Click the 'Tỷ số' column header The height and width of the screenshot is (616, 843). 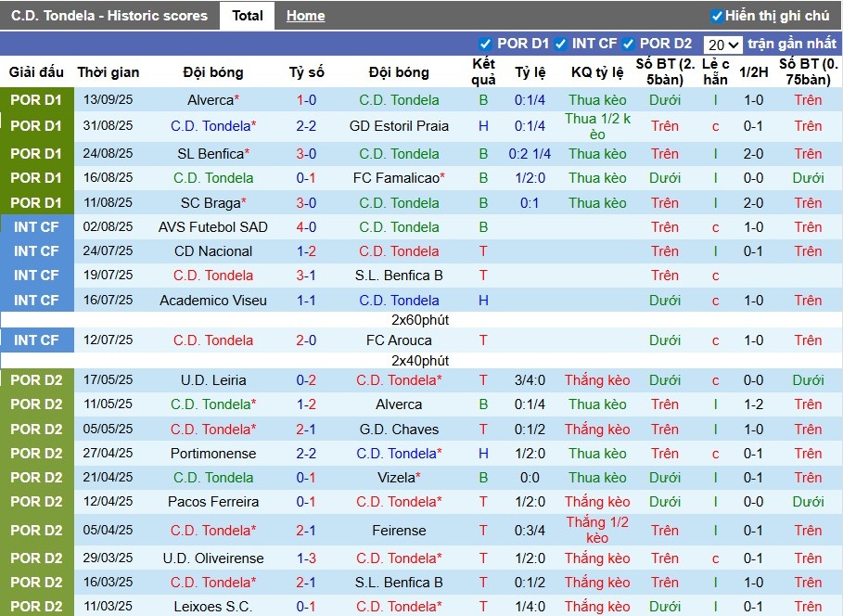(x=306, y=72)
